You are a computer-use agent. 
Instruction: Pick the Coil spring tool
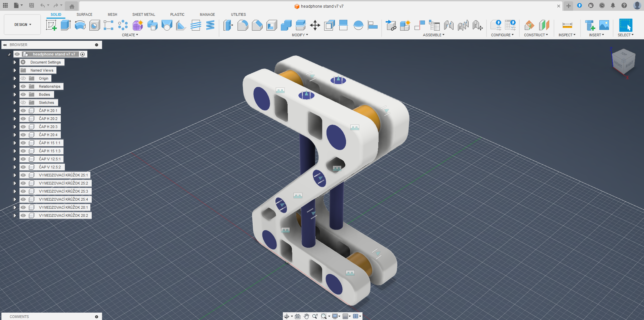(x=210, y=25)
